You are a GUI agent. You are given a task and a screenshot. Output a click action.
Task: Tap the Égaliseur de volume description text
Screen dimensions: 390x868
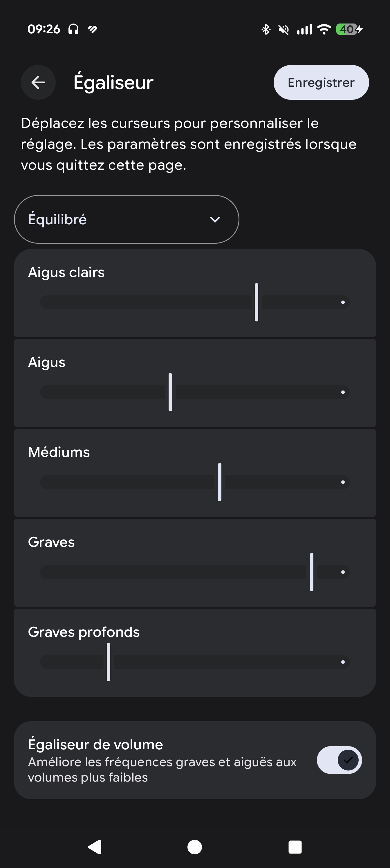pos(162,770)
